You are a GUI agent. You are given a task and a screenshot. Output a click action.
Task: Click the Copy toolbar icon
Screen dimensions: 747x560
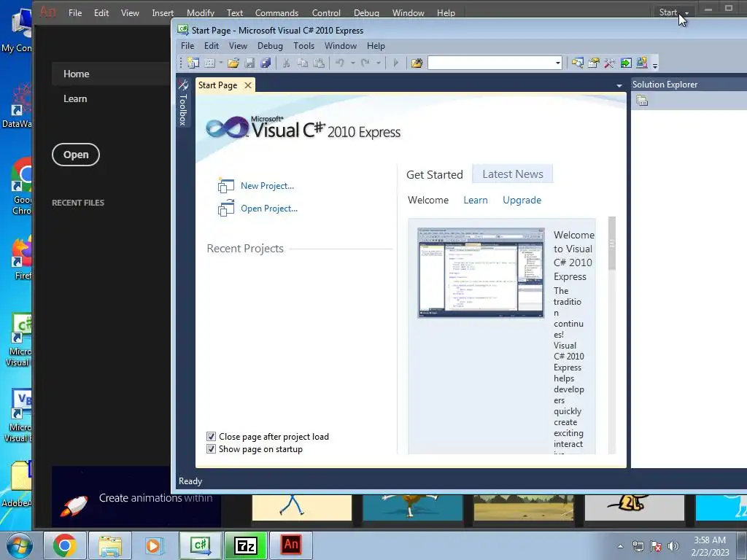303,63
